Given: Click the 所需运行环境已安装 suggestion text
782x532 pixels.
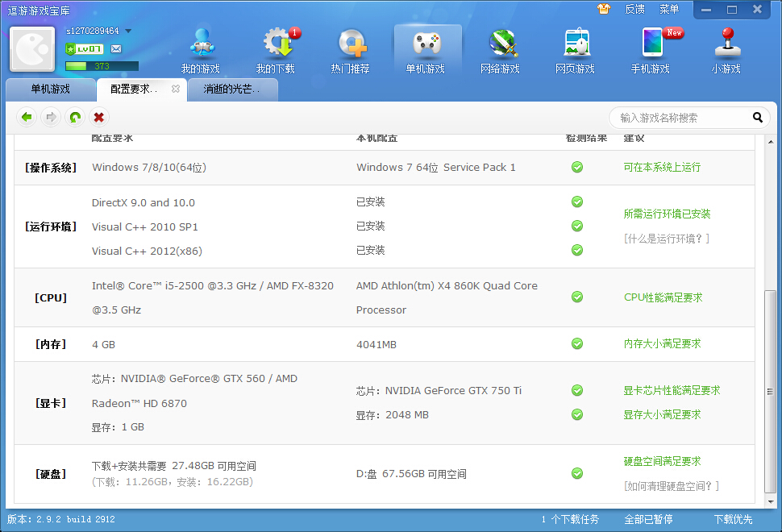Looking at the screenshot, I should click(667, 214).
